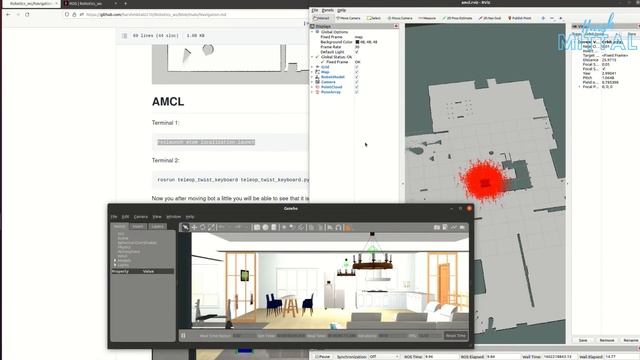Viewport: 640px width, 360px height.
Task: Click the 2D Pose Estimate tool
Action: click(457, 18)
